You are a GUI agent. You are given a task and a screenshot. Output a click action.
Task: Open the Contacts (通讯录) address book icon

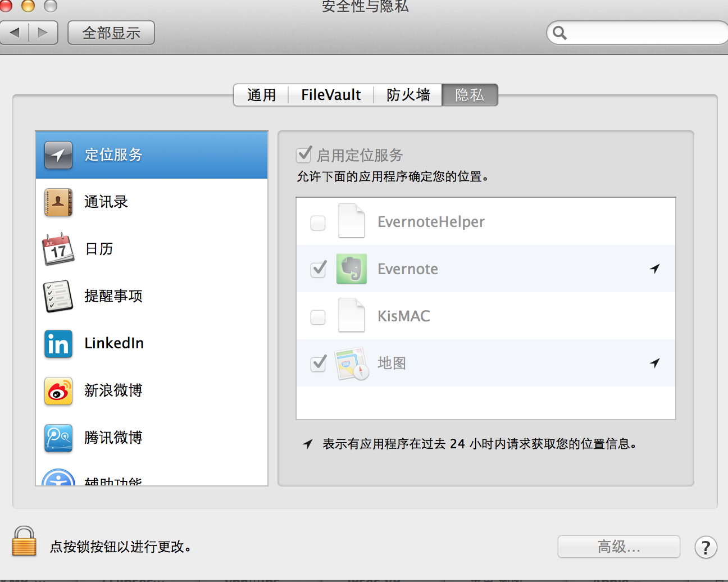pos(58,202)
